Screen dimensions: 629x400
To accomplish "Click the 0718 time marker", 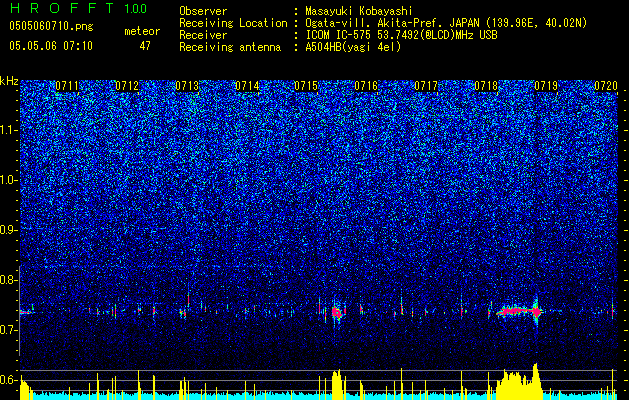I will pyautogui.click(x=486, y=86).
